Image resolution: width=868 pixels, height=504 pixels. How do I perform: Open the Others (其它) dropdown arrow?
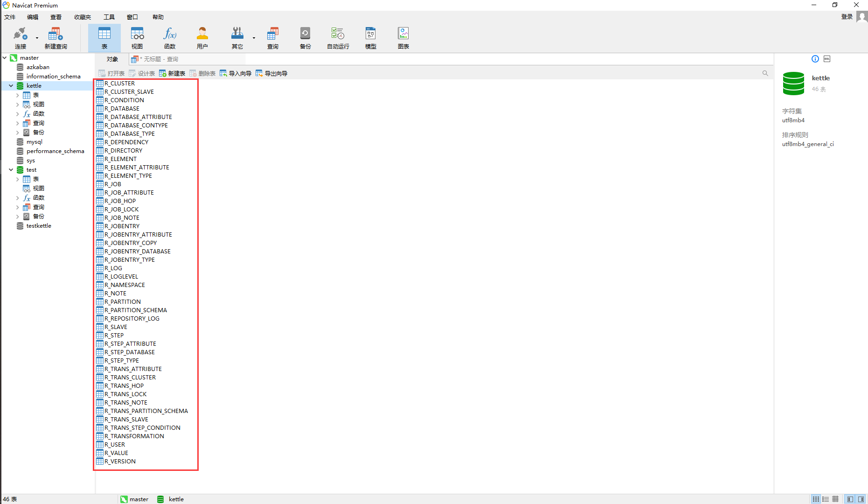pyautogui.click(x=254, y=38)
